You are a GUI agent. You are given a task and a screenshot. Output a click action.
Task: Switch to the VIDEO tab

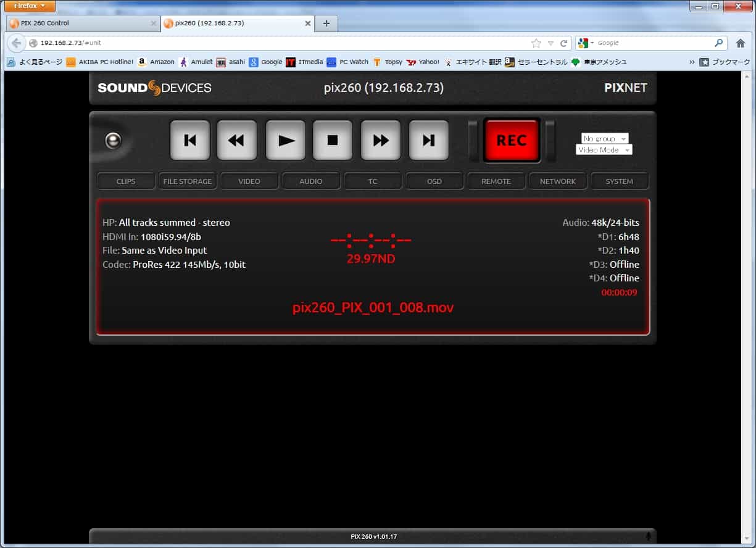pos(249,181)
